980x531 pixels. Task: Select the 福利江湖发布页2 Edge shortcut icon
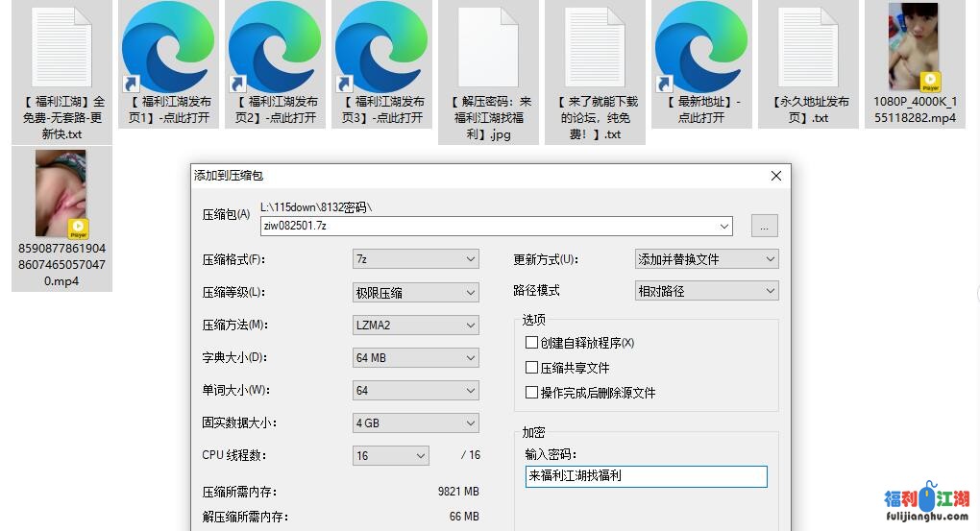tap(275, 48)
